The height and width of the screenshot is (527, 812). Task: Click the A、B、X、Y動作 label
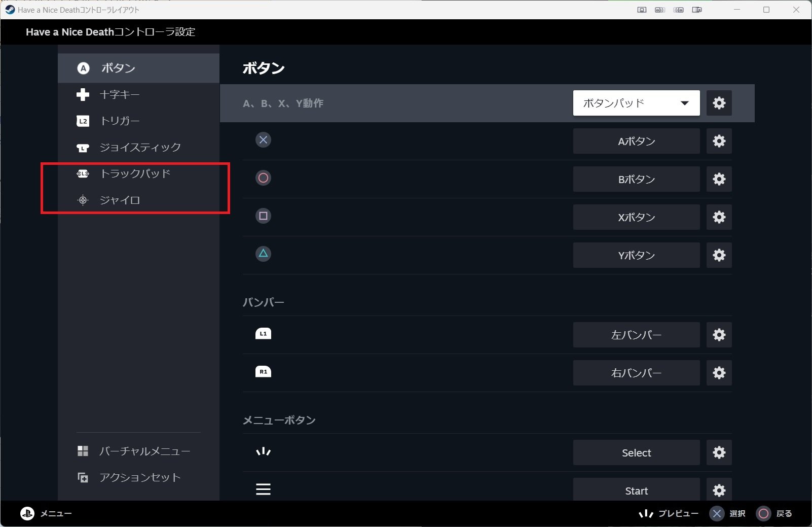point(283,103)
